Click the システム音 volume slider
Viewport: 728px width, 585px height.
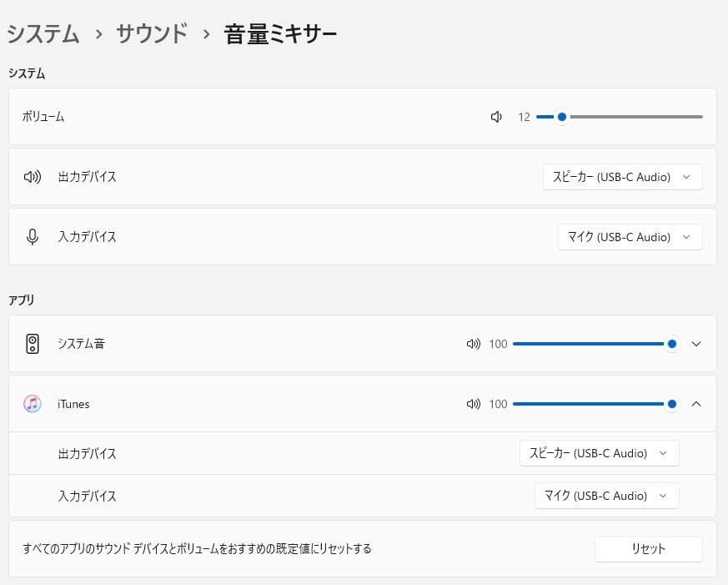tap(592, 344)
